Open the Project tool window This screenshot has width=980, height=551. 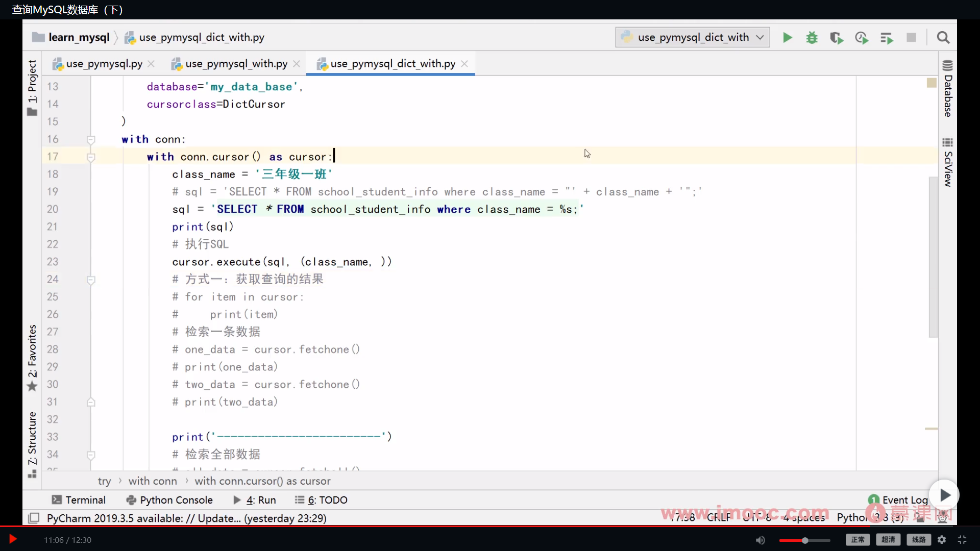pos(32,88)
